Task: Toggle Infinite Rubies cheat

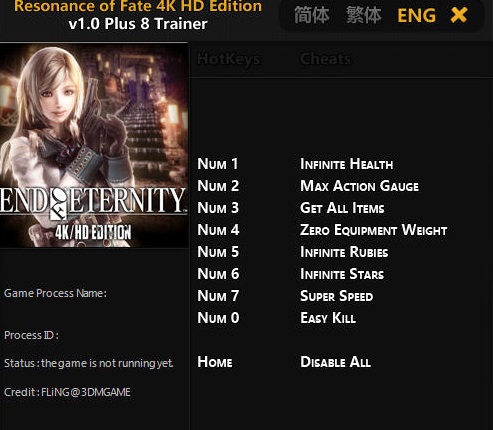Action: pos(344,252)
